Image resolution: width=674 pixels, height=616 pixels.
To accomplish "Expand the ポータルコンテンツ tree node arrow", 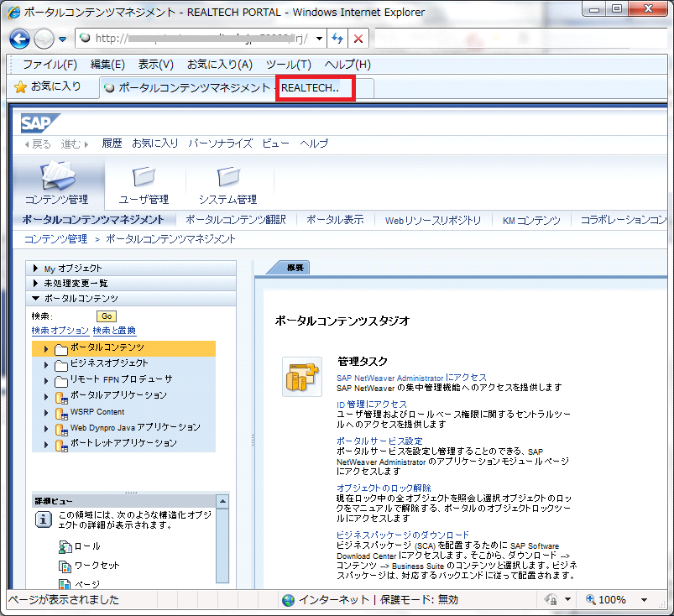I will click(46, 349).
